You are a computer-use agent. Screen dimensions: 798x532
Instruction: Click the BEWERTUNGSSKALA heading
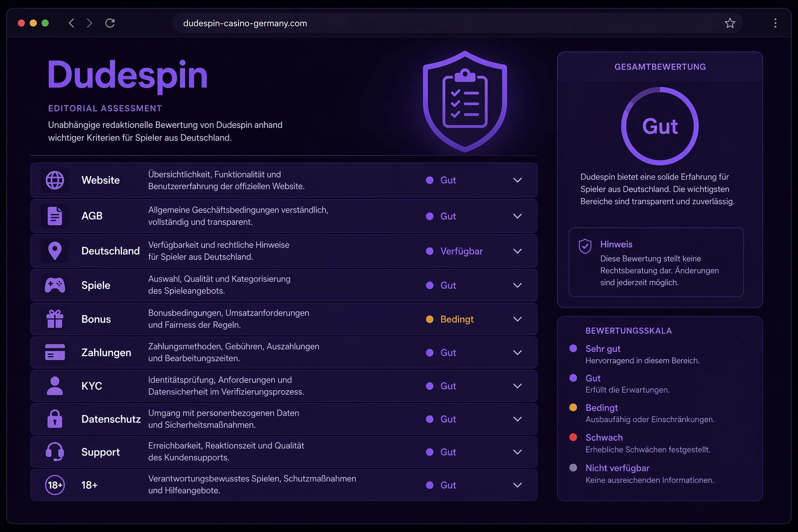pos(629,330)
